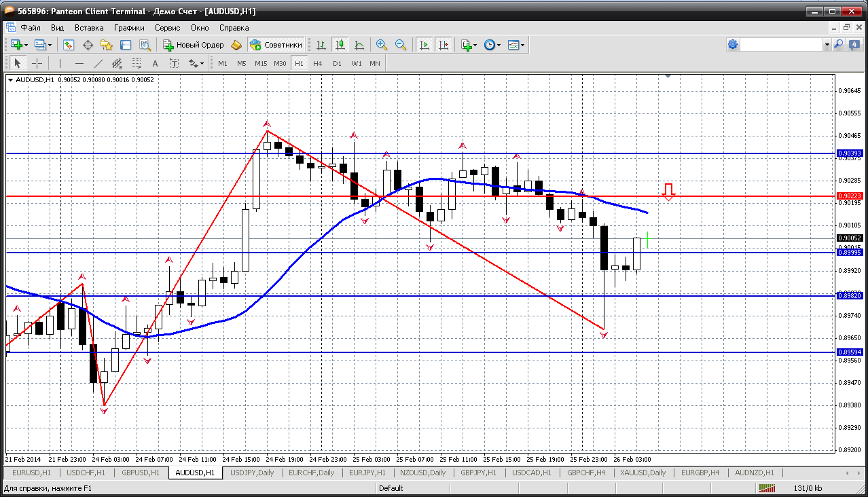Click the search input field
This screenshot has width=868, height=497.
[x=781, y=44]
